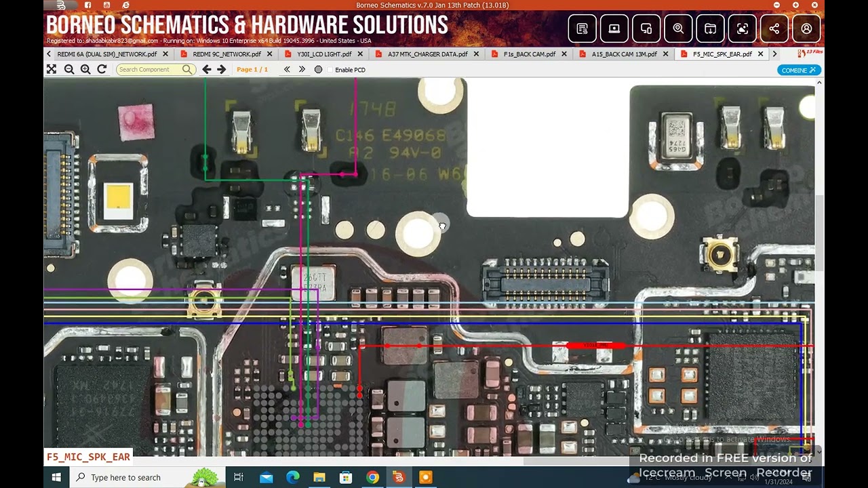Close the A37 MTK_CHARGER DATA.pdf tab
This screenshot has height=488, width=868.
[x=476, y=54]
